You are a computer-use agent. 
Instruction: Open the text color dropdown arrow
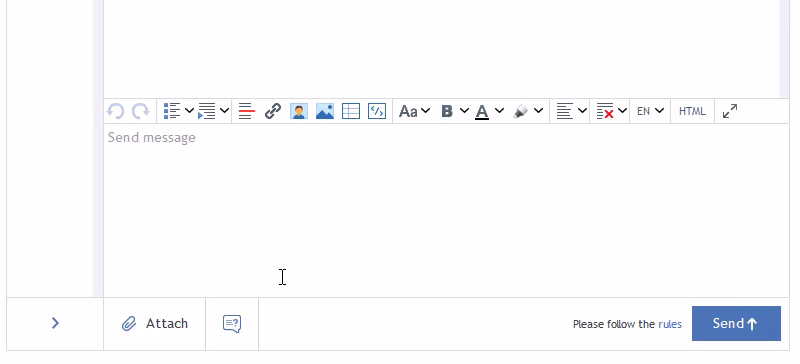click(x=499, y=110)
